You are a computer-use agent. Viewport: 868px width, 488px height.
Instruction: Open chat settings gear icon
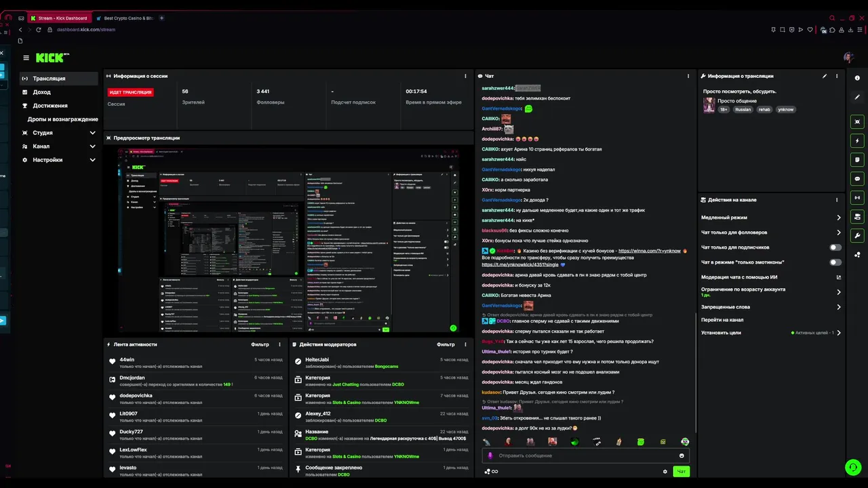click(x=665, y=471)
